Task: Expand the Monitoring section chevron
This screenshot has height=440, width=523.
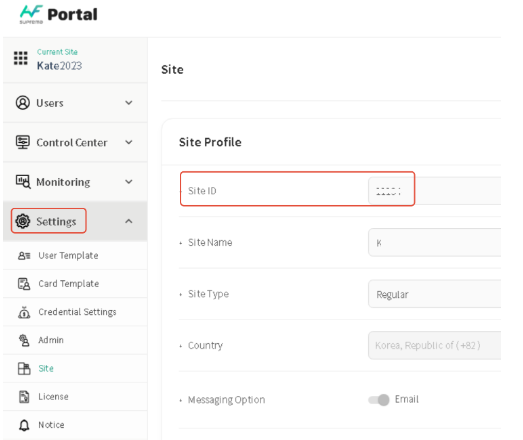Action: [x=129, y=182]
